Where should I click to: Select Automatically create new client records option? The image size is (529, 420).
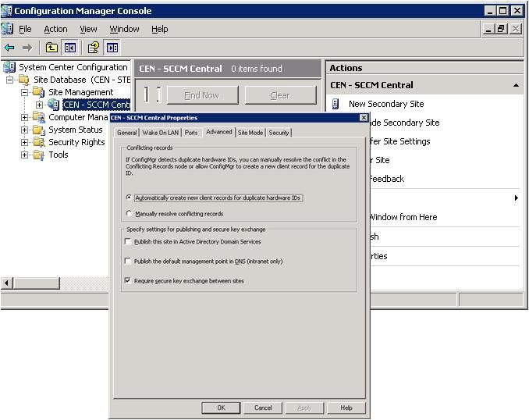pos(129,198)
